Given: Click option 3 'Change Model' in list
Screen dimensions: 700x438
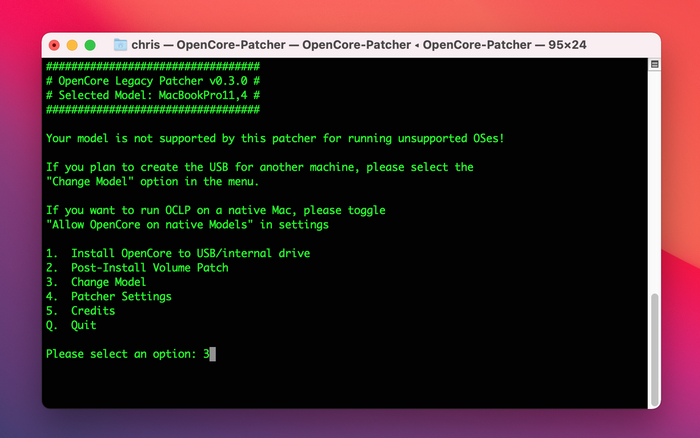Looking at the screenshot, I should tap(96, 282).
